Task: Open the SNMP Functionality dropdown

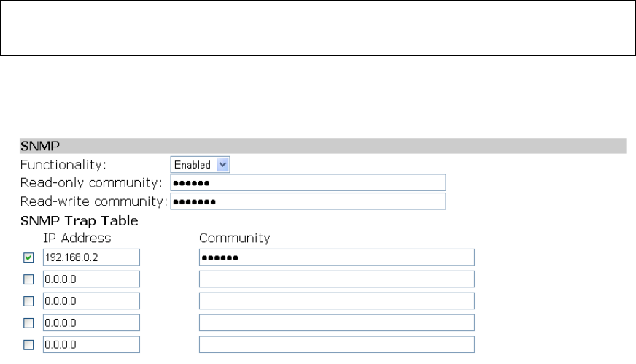Action: [x=200, y=165]
